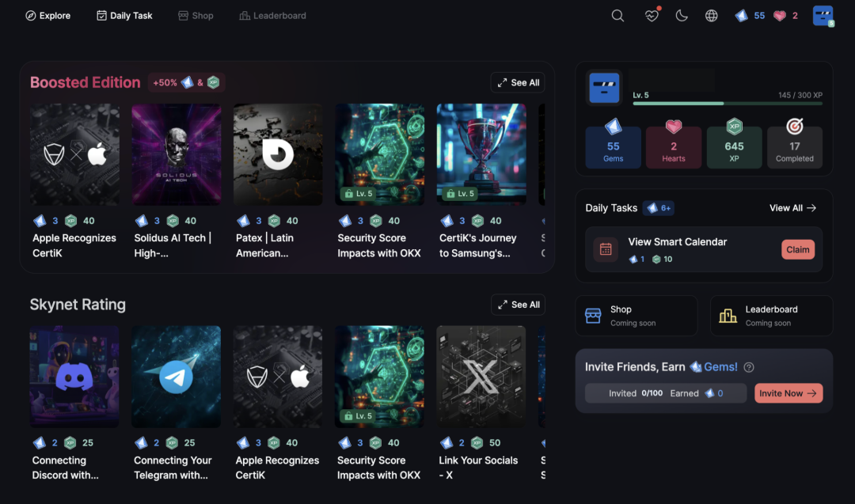Open Skynet Rating Security Score OKX thumbnail
The width and height of the screenshot is (855, 504).
[379, 377]
